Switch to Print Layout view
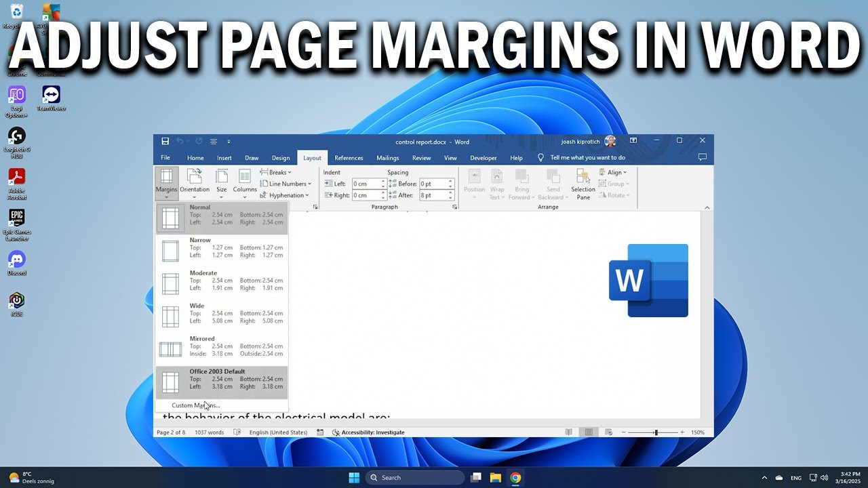The image size is (868, 488). (589, 432)
